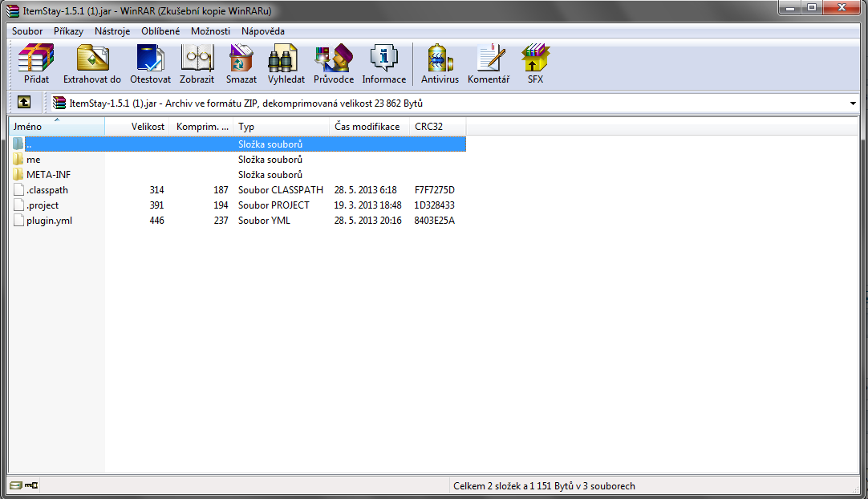The image size is (868, 499).
Task: Click 'Složka souborů' type in me row
Action: point(270,160)
